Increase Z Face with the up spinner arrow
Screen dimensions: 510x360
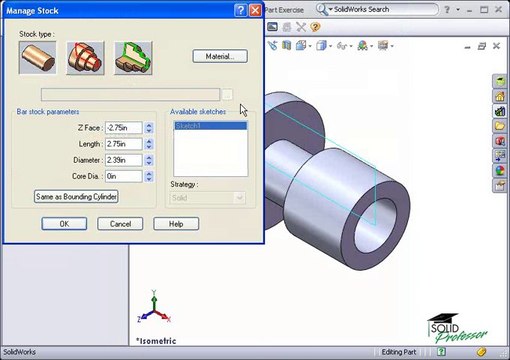click(149, 125)
